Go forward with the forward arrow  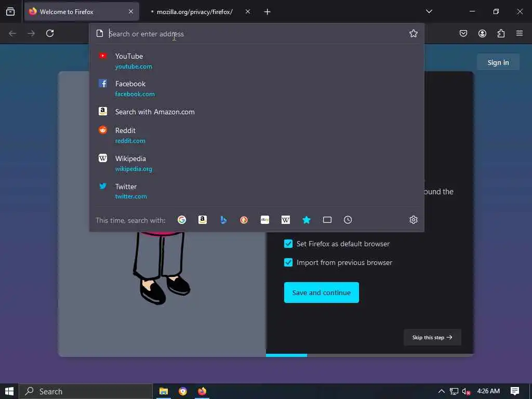point(31,33)
